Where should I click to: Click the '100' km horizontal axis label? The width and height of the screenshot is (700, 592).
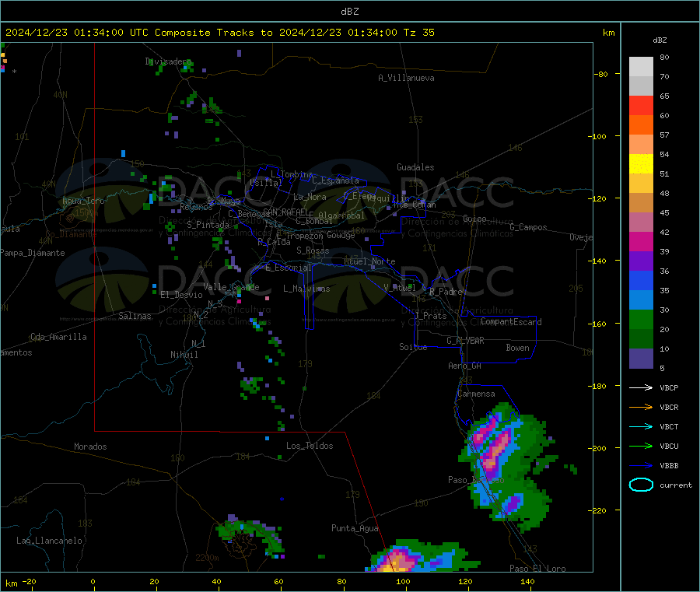tap(403, 581)
